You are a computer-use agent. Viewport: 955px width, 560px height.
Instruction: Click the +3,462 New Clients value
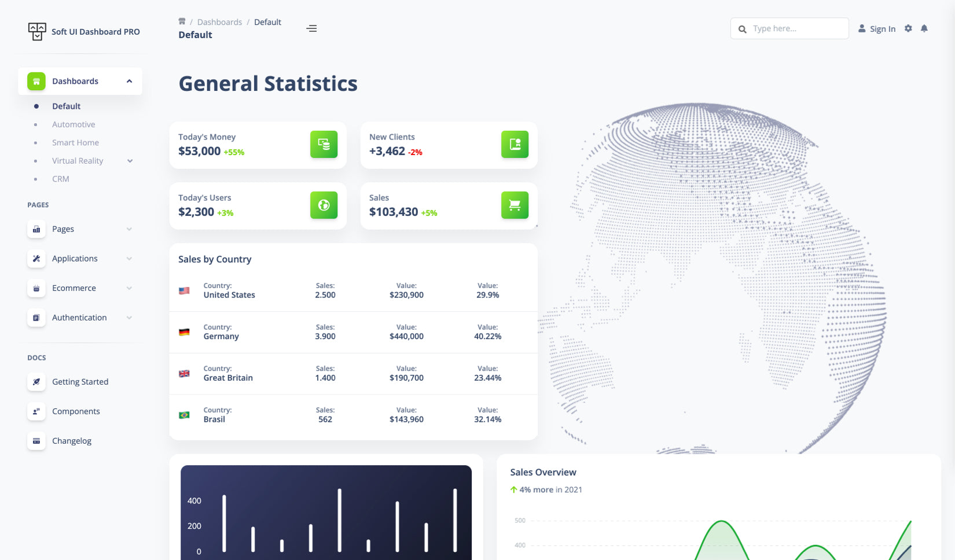[x=387, y=151]
